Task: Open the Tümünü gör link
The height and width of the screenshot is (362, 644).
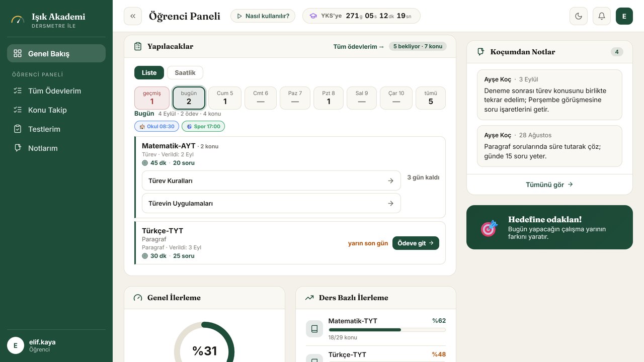Action: 549,185
